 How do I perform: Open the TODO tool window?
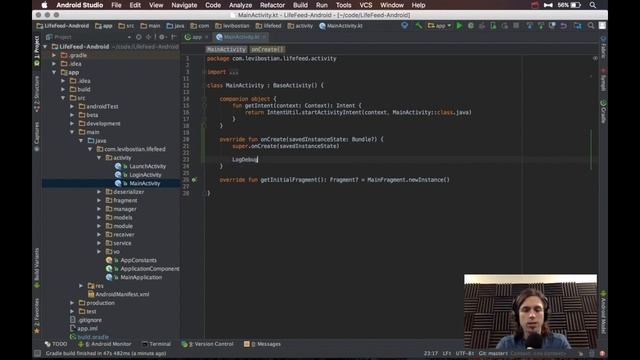[x=56, y=344]
